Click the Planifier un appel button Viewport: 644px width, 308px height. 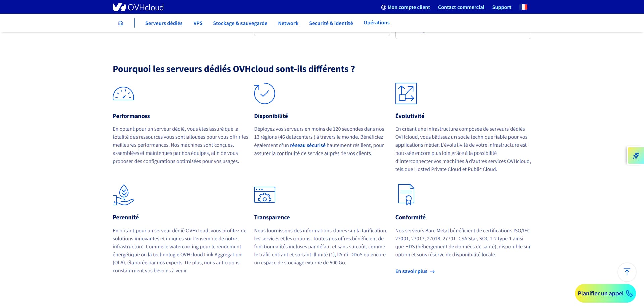coord(605,293)
